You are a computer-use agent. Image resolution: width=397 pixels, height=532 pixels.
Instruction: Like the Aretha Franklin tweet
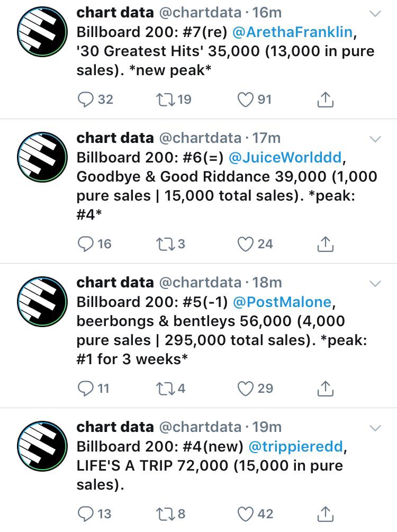tap(245, 99)
